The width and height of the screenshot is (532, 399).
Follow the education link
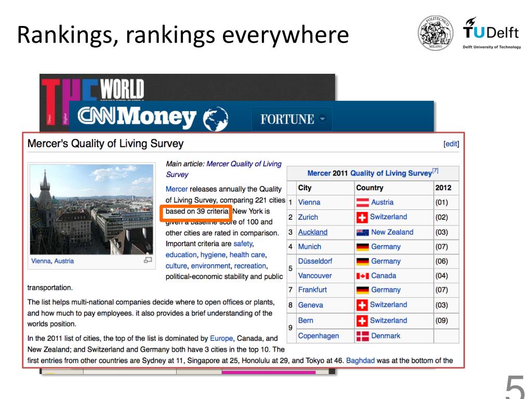(x=181, y=255)
